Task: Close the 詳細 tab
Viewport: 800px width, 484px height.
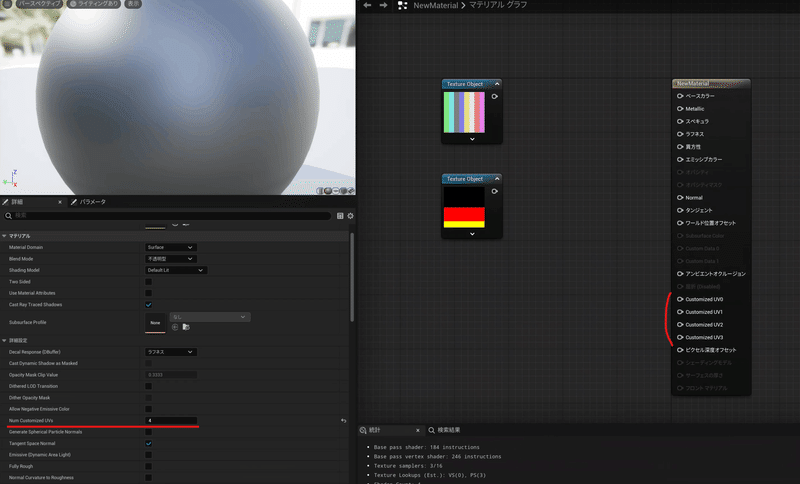Action: tap(60, 202)
